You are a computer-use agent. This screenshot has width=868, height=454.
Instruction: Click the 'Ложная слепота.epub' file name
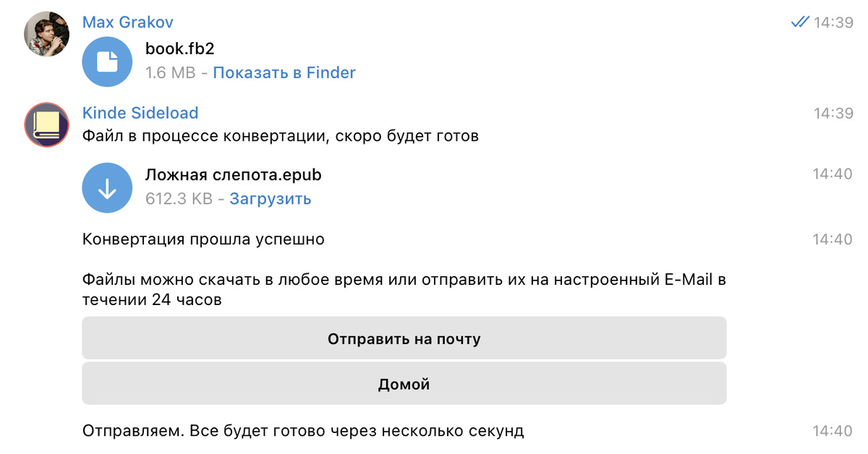[x=234, y=175]
